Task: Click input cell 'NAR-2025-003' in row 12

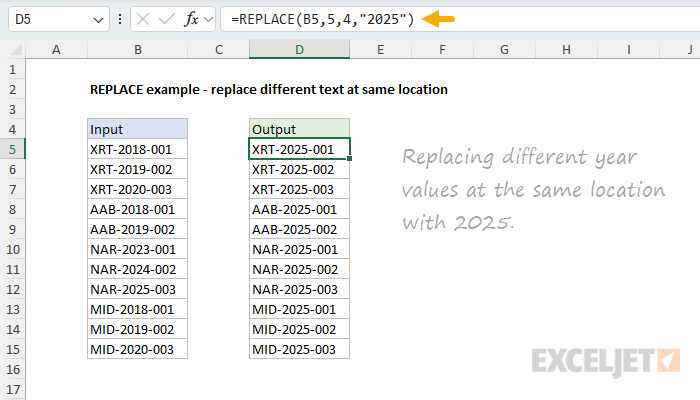Action: (138, 289)
